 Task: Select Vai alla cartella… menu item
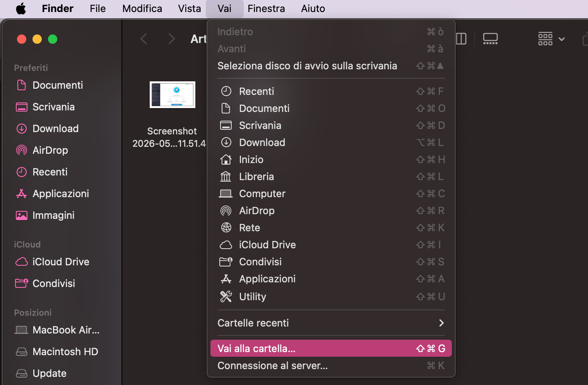331,349
